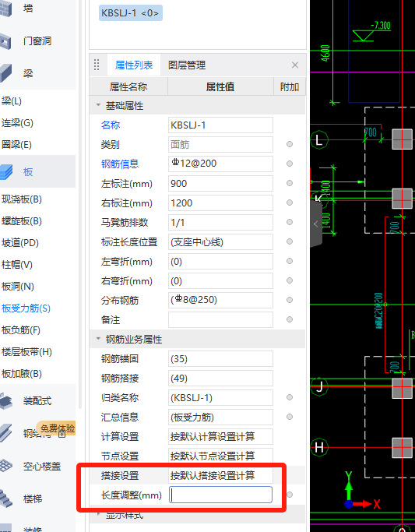Select 圈梁(E) in component list
Screen dimensions: 415x532
[16, 145]
